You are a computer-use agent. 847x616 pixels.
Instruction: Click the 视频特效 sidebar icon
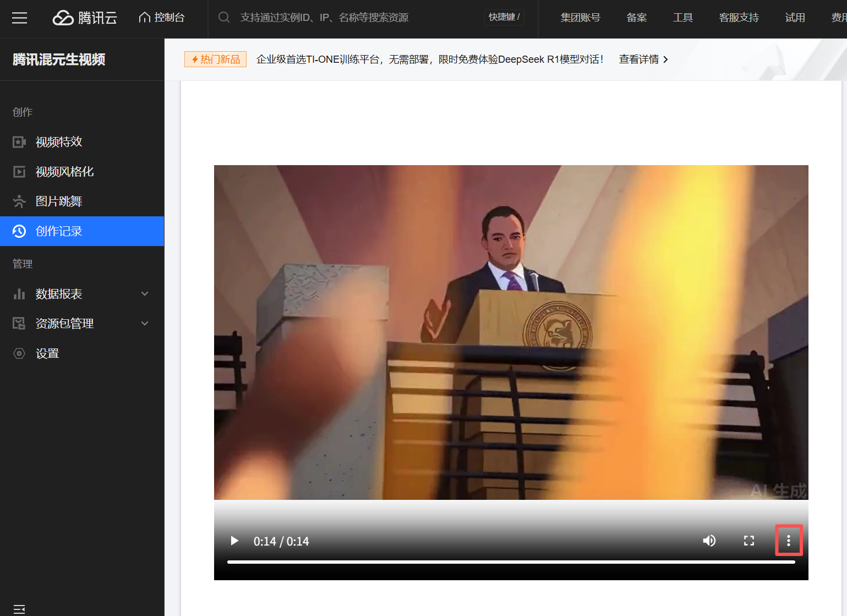tap(19, 142)
